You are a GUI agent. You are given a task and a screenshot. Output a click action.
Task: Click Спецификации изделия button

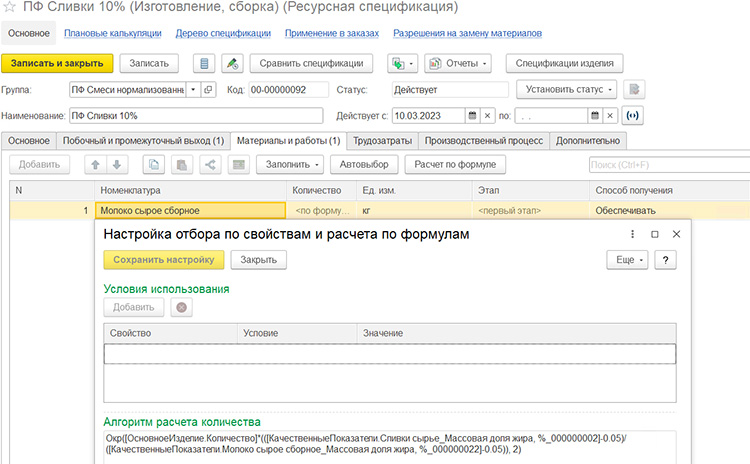click(564, 63)
